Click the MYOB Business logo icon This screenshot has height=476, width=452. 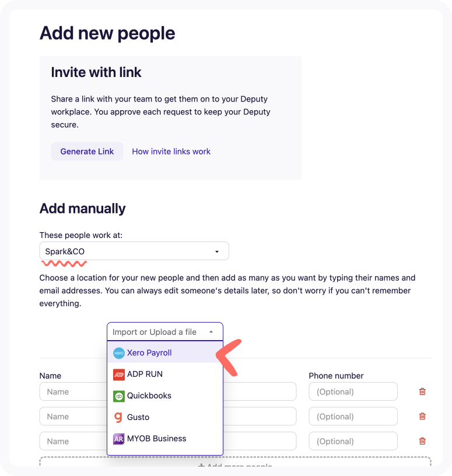(118, 439)
